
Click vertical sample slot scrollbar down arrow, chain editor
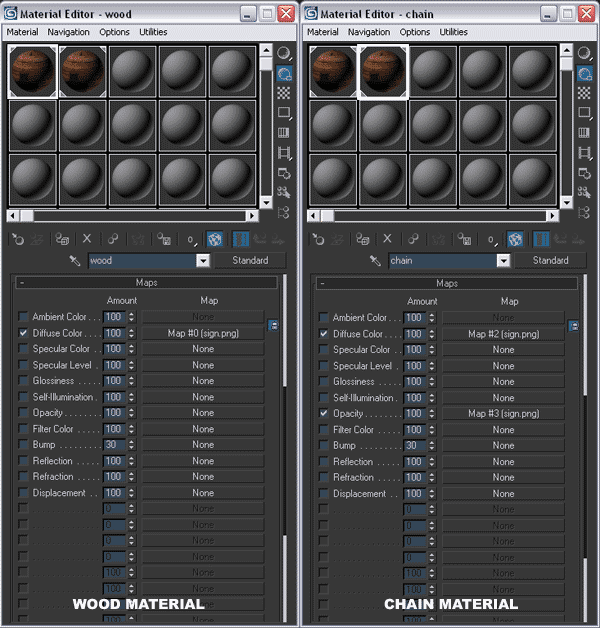coord(566,202)
